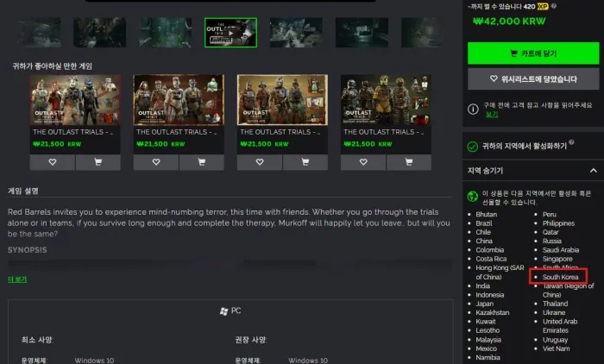Click Thailand in the region list
The width and height of the screenshot is (604, 364).
pos(555,304)
